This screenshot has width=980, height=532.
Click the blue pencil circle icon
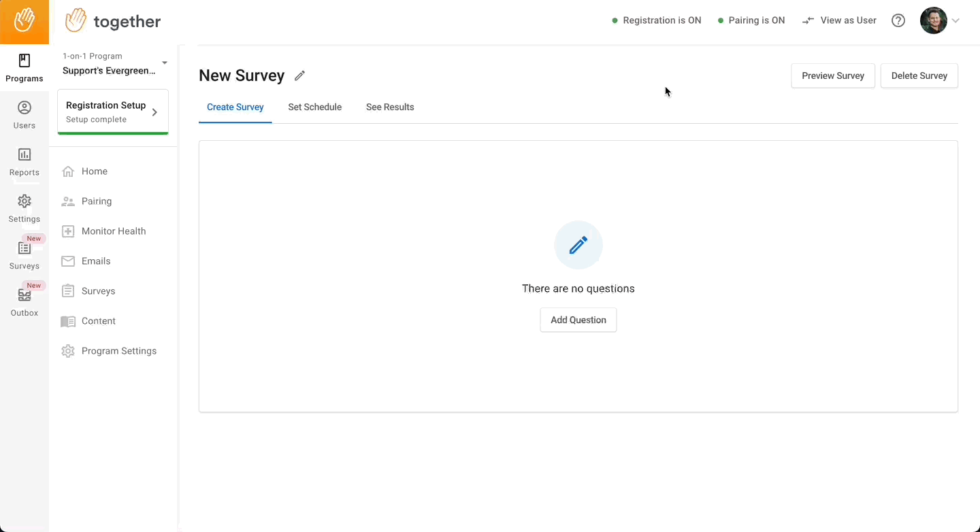click(x=578, y=245)
